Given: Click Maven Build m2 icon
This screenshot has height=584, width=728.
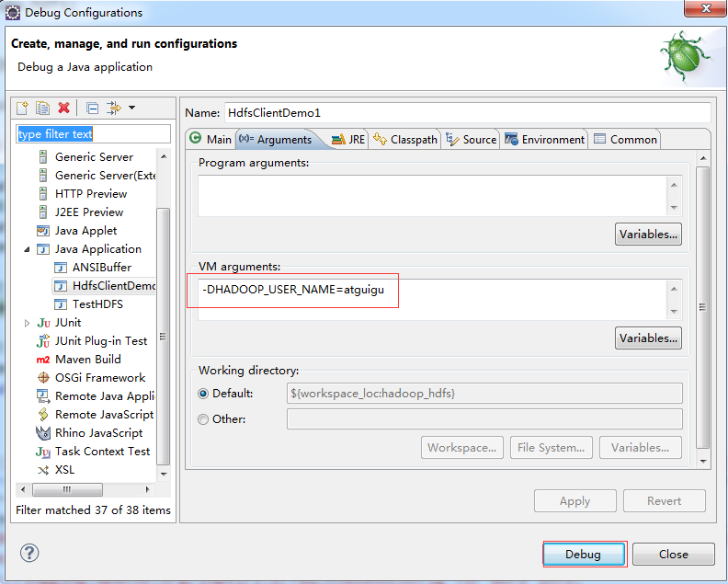Looking at the screenshot, I should click(42, 360).
